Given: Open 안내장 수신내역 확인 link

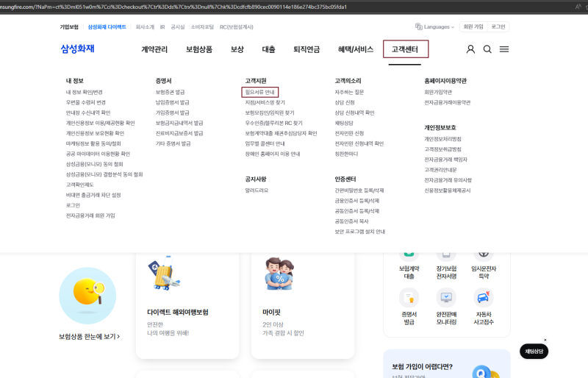Looking at the screenshot, I should coord(88,113).
